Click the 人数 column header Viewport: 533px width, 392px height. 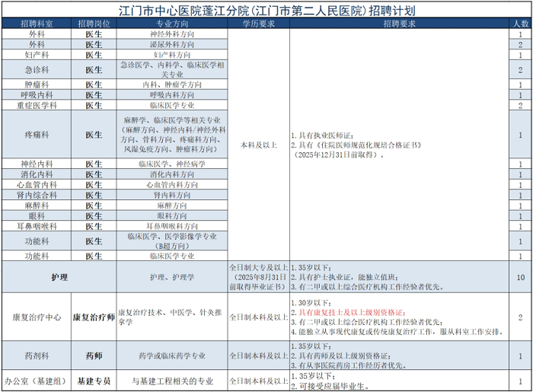[520, 24]
